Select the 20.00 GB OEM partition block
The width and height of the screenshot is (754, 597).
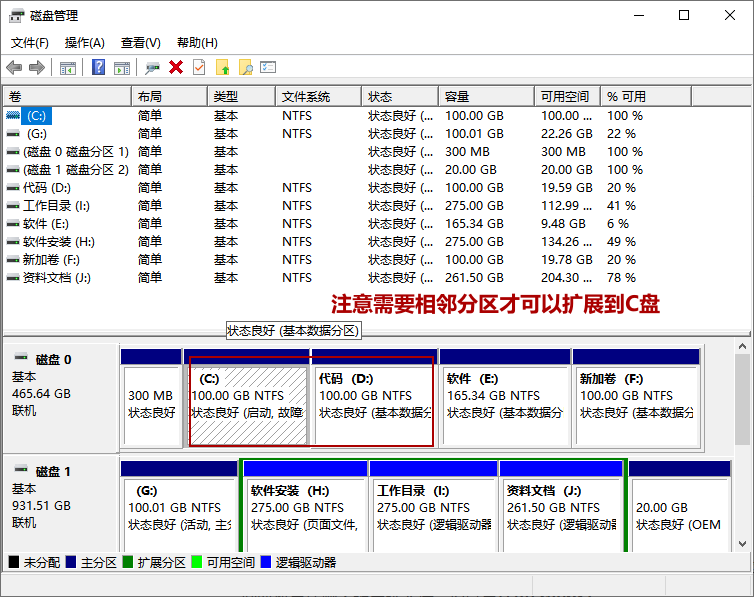click(x=679, y=507)
